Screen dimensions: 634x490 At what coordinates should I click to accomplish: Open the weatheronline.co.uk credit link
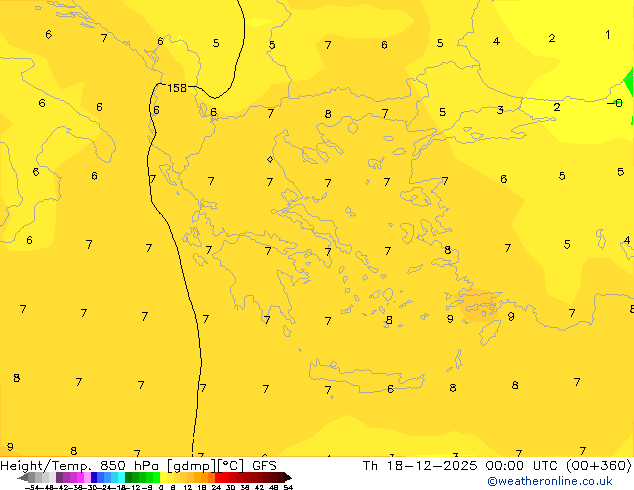[x=550, y=481]
